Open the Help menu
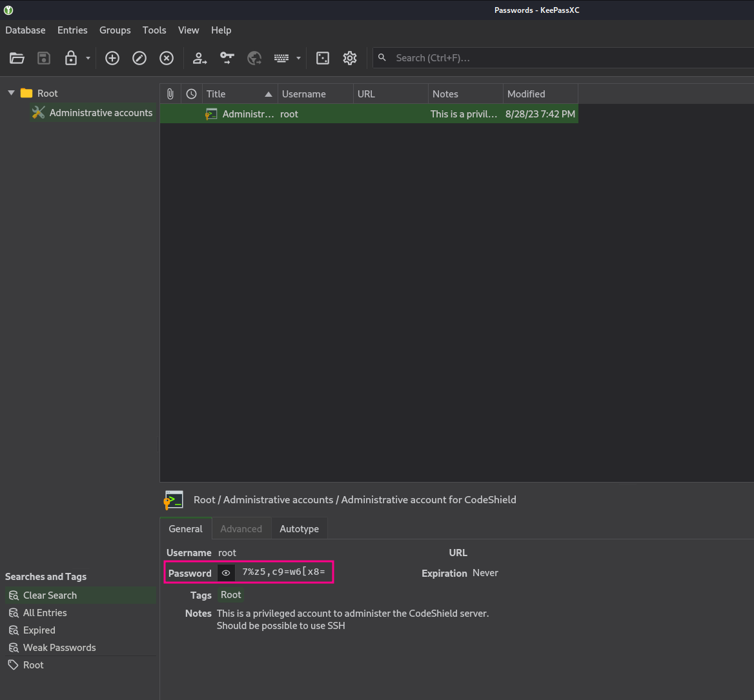Viewport: 754px width, 700px height. coord(221,30)
